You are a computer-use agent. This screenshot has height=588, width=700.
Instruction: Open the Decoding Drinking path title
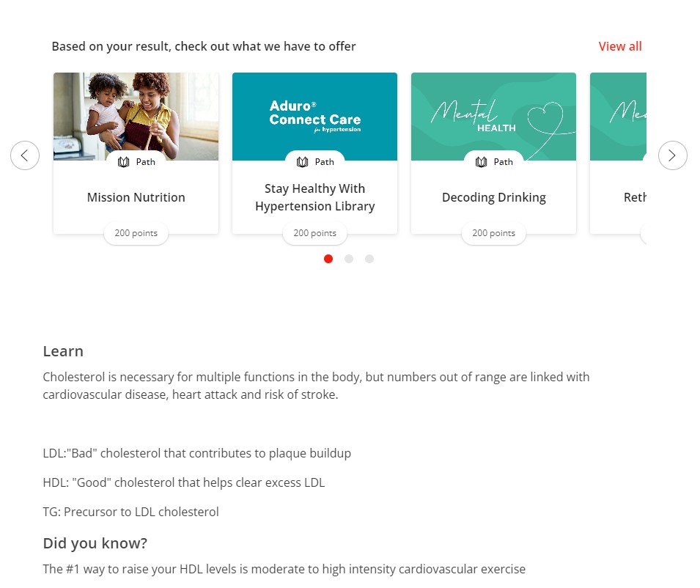(494, 197)
